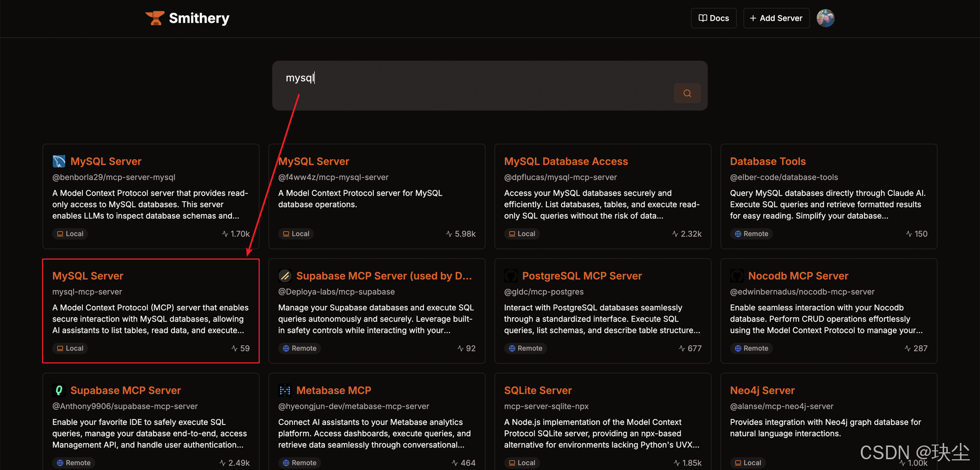Open the benborla29 MySQL Server title

click(106, 161)
